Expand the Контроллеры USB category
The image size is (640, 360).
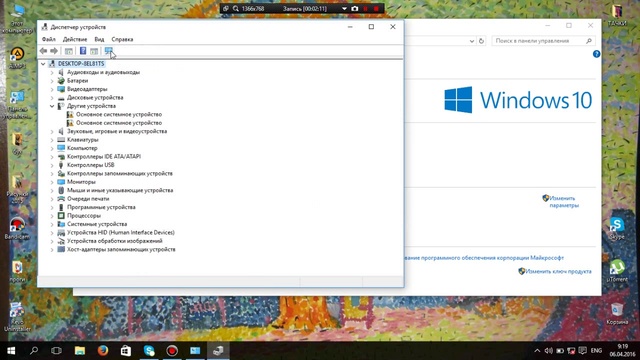point(52,165)
